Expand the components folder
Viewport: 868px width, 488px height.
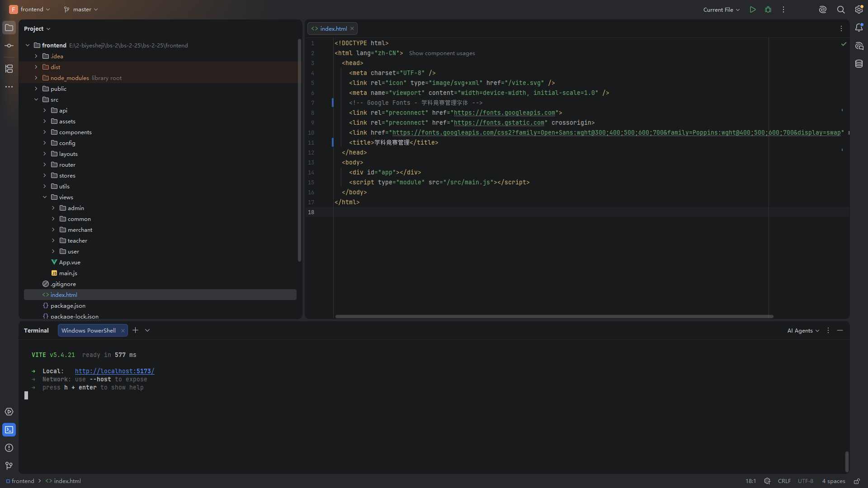pos(45,132)
